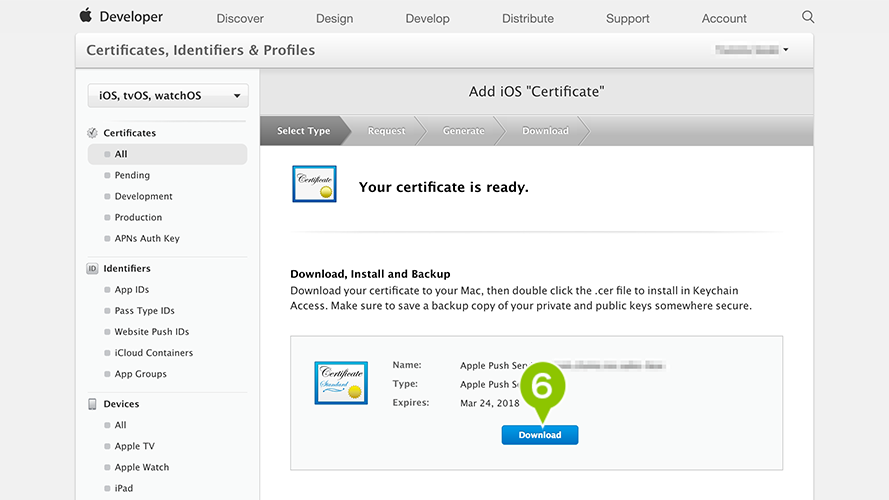Click the Devices section heading
Image resolution: width=889 pixels, height=500 pixels.
(121, 404)
